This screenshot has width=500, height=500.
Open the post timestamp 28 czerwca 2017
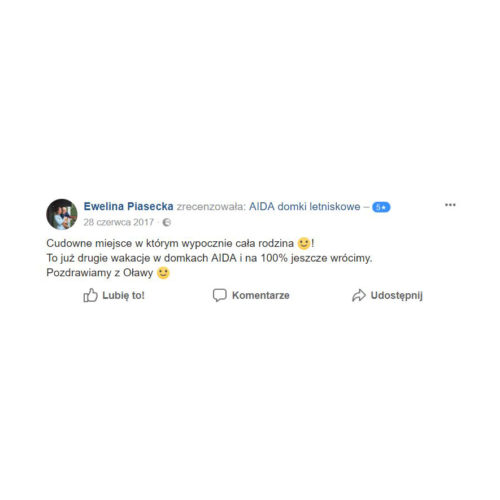click(118, 222)
